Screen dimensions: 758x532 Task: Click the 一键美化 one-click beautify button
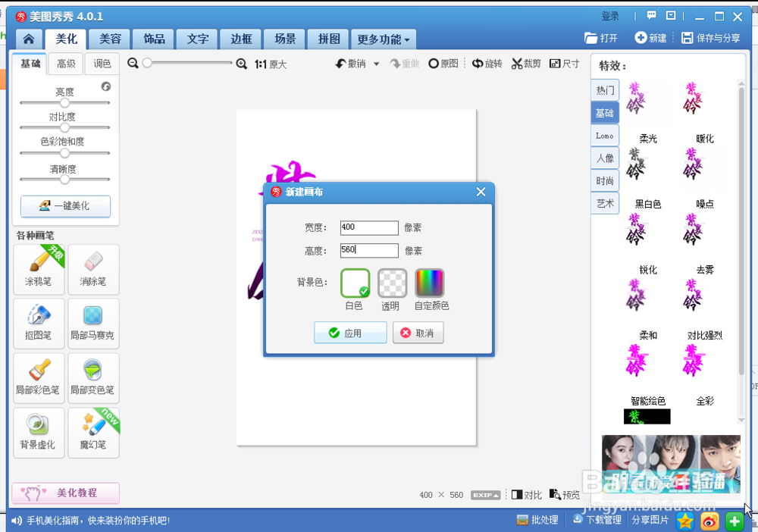coord(65,206)
